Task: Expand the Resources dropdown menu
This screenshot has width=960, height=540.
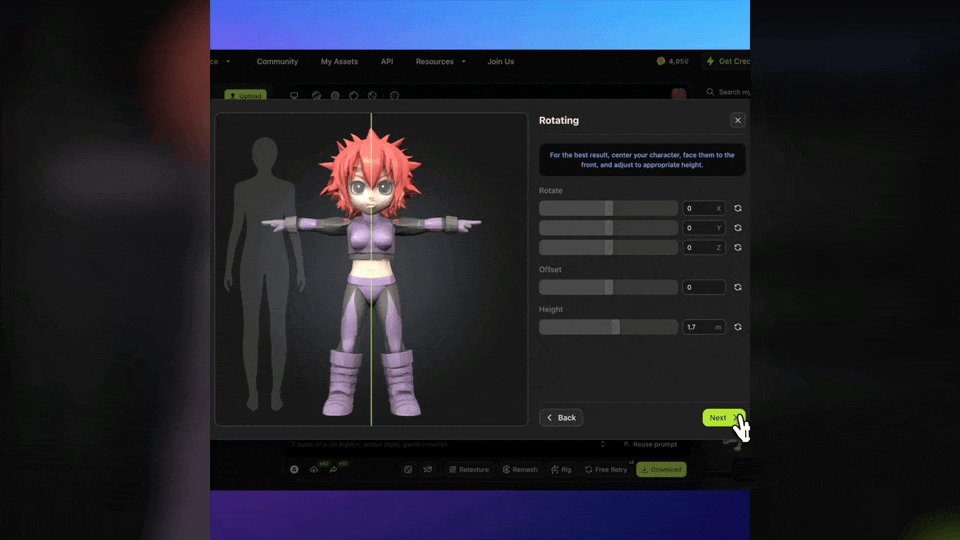Action: (440, 61)
